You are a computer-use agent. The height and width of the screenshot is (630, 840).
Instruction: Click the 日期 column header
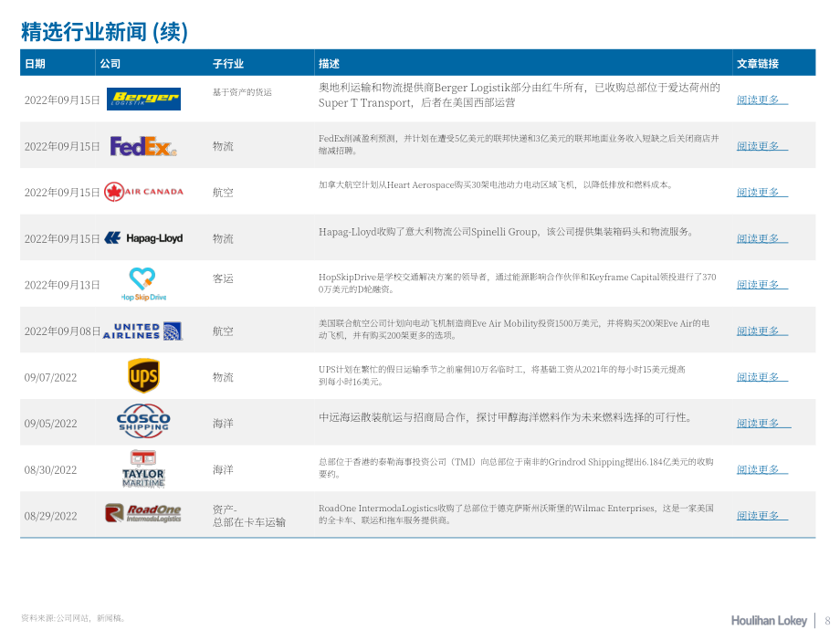[x=36, y=64]
